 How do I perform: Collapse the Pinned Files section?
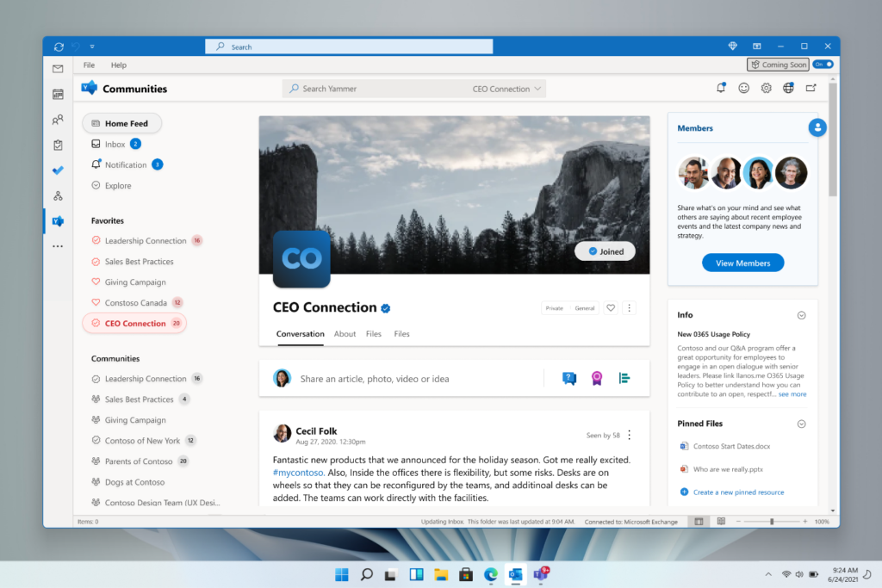pyautogui.click(x=801, y=423)
